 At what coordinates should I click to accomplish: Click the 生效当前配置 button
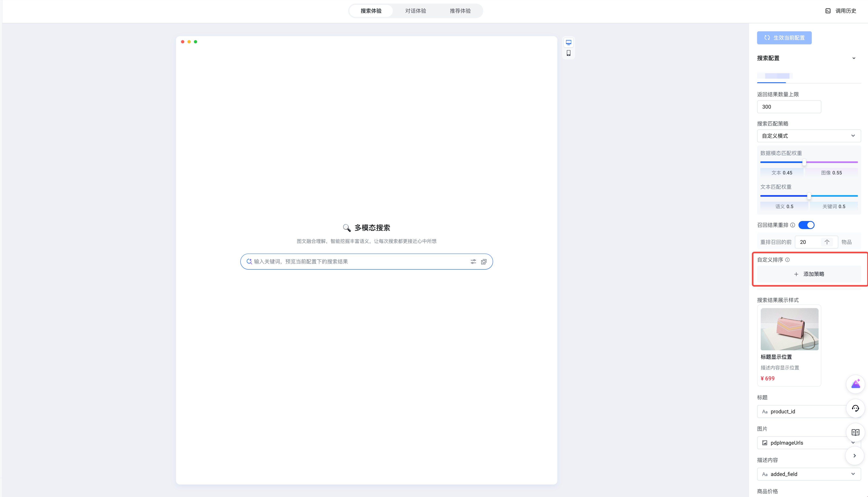coord(784,38)
